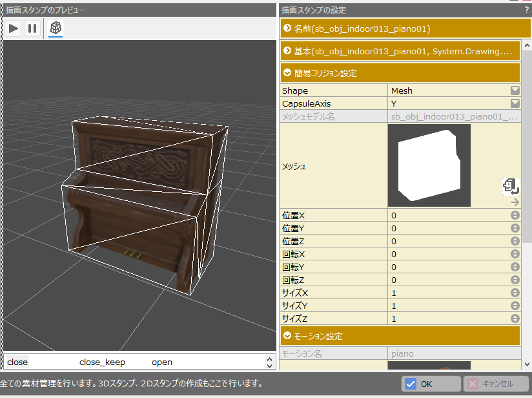The image size is (532, 398).
Task: Click the white mesh thumbnail preview
Action: [429, 165]
